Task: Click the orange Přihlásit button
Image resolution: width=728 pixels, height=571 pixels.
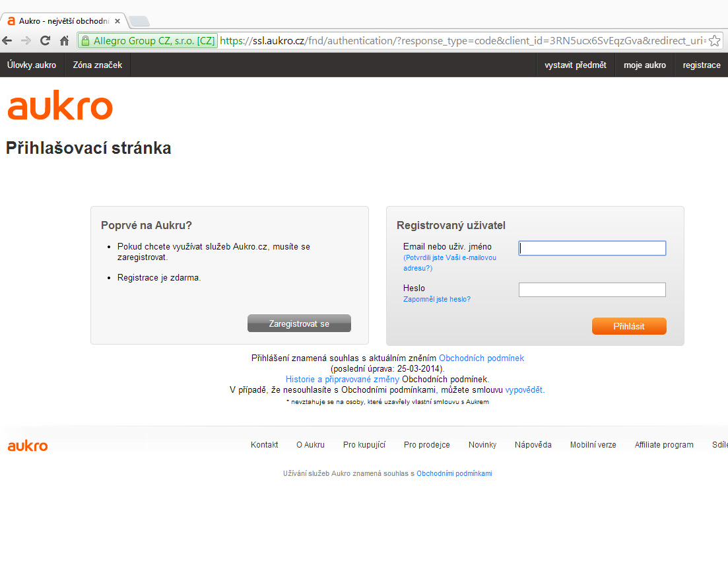Action: click(x=629, y=326)
